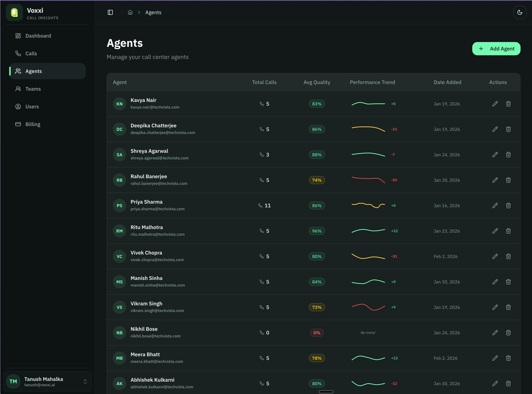Edit the Vikram Singh agent entry
This screenshot has width=532, height=394.
tap(495, 307)
